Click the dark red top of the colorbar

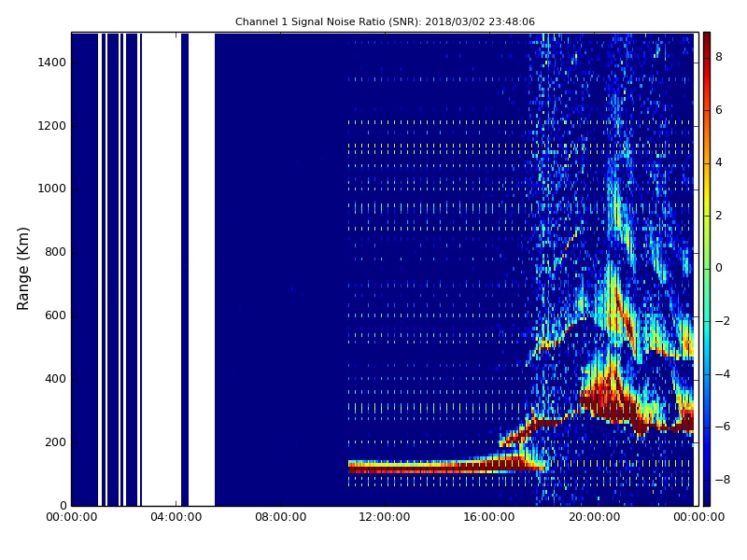point(707,40)
